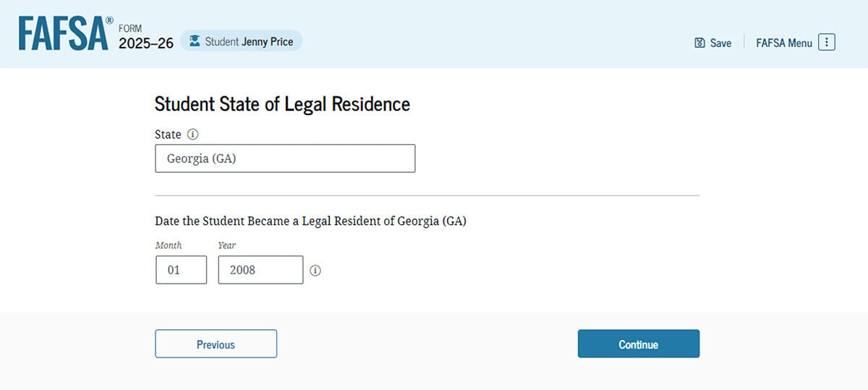Click the Save text link
Screen dimensions: 868x390
pos(720,43)
